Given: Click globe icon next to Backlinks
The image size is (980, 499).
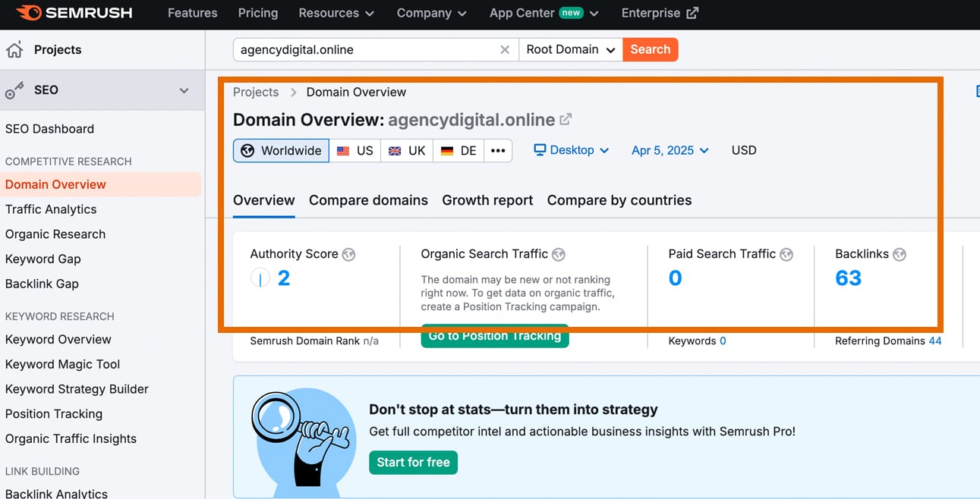Looking at the screenshot, I should (x=900, y=255).
